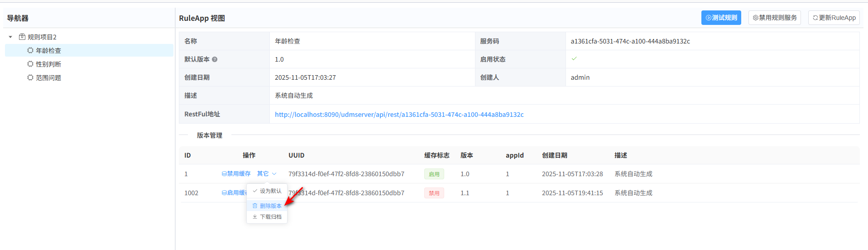Click the UUID column header

coord(296,155)
